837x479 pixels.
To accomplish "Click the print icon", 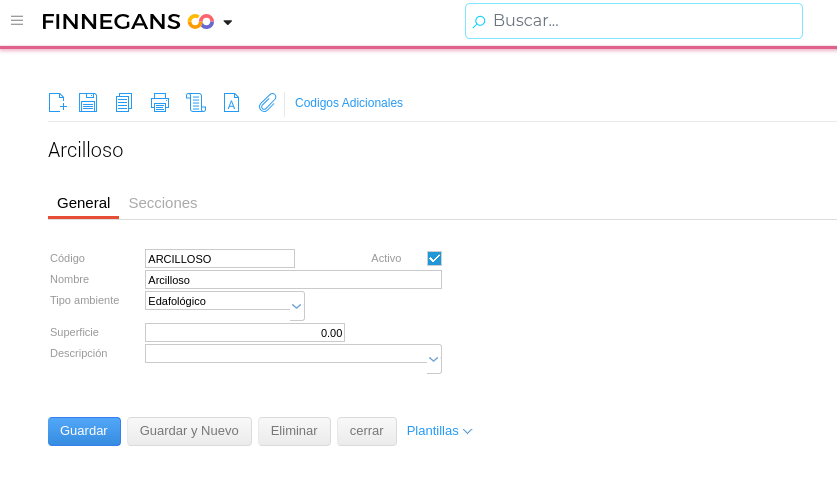I will click(160, 102).
